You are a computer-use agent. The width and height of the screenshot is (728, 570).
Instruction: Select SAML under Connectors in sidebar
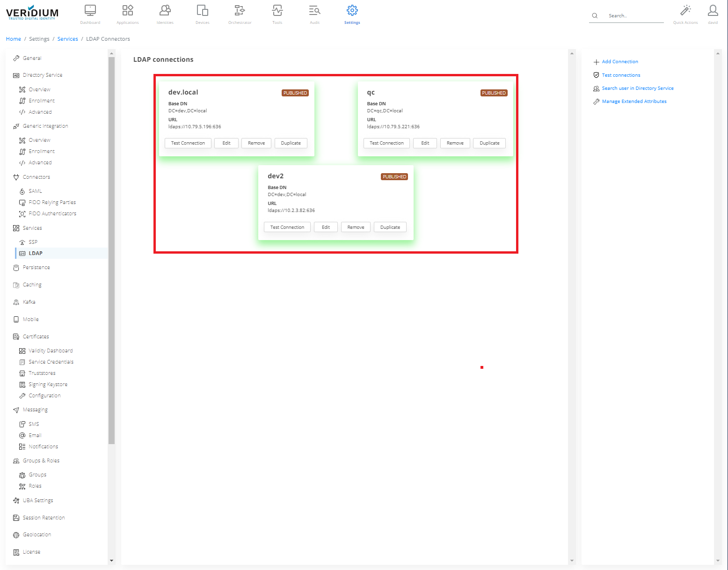point(35,191)
